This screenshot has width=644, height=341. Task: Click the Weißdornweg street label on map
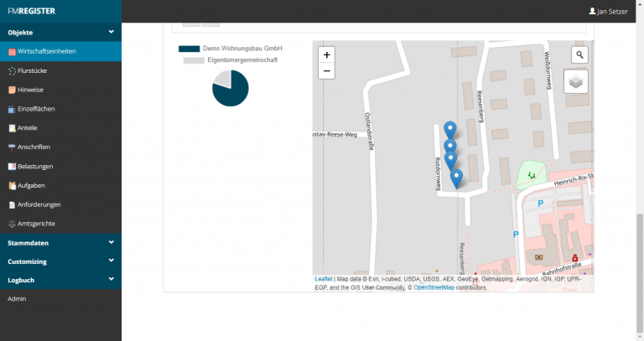pos(547,70)
